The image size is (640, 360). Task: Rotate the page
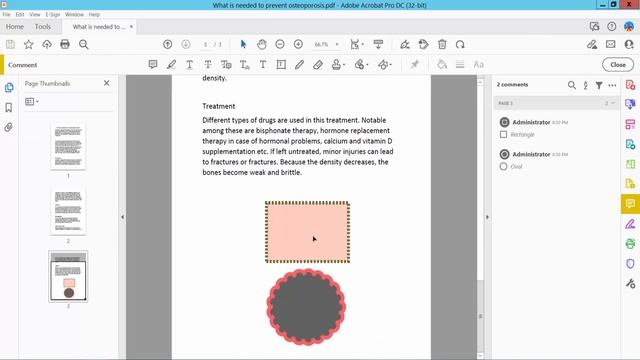pyautogui.click(x=460, y=44)
